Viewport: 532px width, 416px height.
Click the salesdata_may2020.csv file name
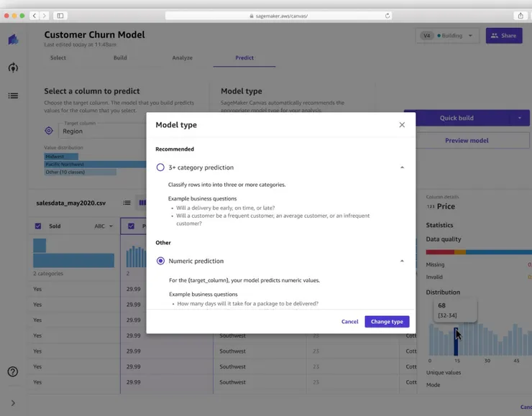(71, 203)
